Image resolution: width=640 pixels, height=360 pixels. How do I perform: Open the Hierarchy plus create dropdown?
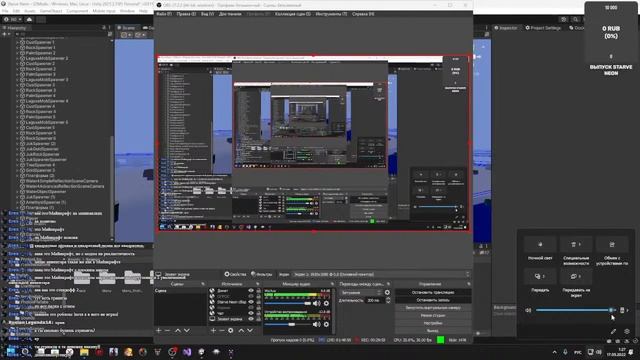[x=6, y=34]
